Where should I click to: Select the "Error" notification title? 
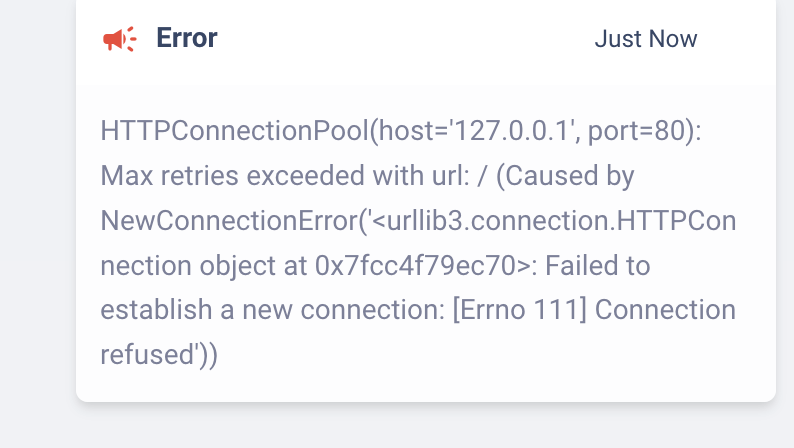[187, 39]
